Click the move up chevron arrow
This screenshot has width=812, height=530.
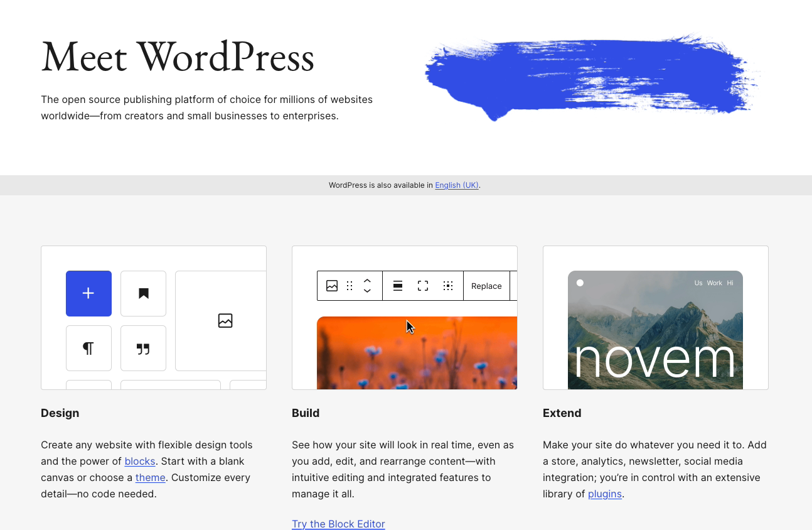click(x=368, y=281)
